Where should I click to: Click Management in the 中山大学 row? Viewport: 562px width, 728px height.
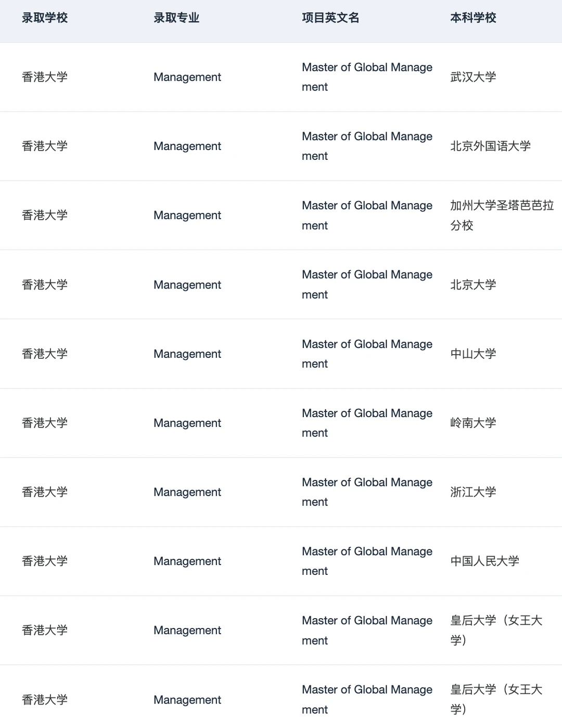[x=187, y=354]
